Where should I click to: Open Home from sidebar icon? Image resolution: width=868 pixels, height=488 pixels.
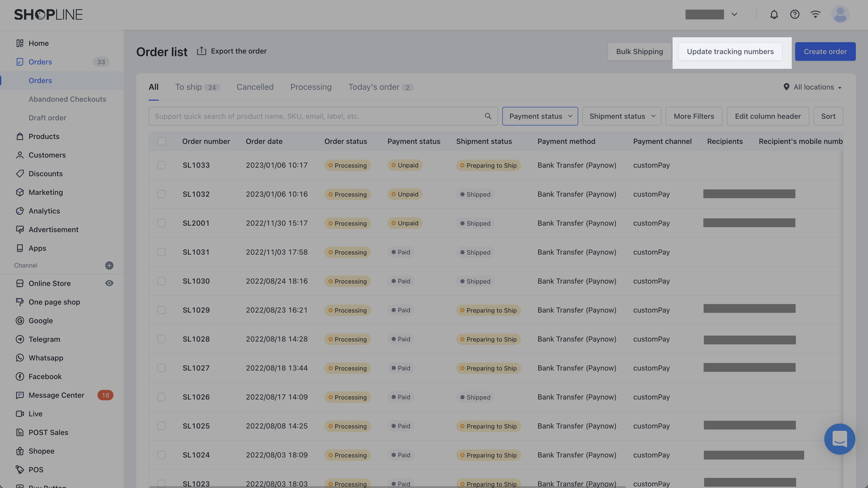20,43
